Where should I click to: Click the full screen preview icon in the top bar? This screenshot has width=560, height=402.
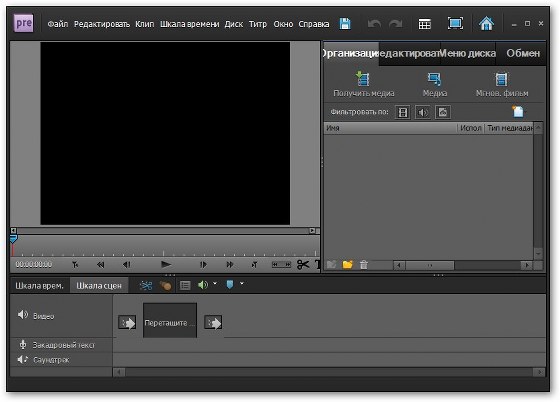[x=455, y=24]
